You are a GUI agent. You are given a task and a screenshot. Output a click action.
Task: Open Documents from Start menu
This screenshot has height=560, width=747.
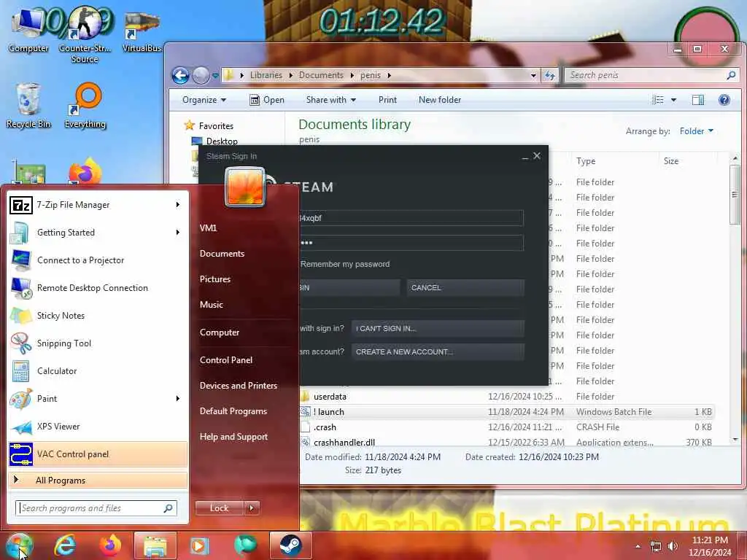[x=222, y=254]
